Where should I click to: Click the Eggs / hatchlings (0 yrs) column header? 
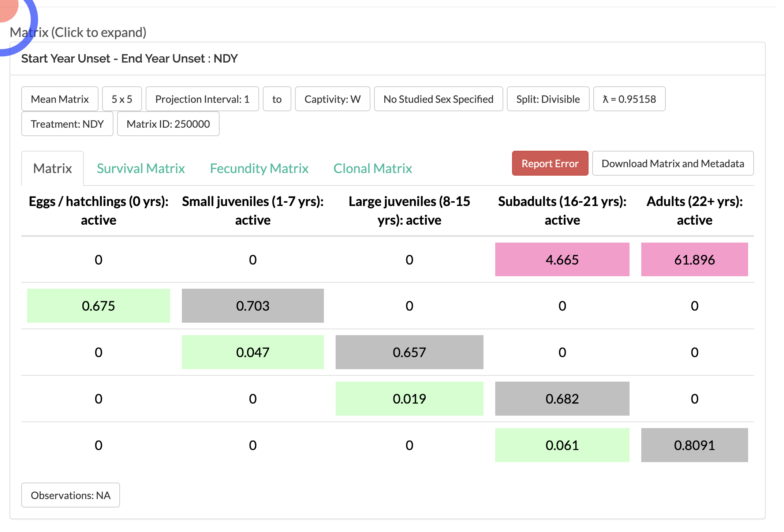tap(98, 210)
